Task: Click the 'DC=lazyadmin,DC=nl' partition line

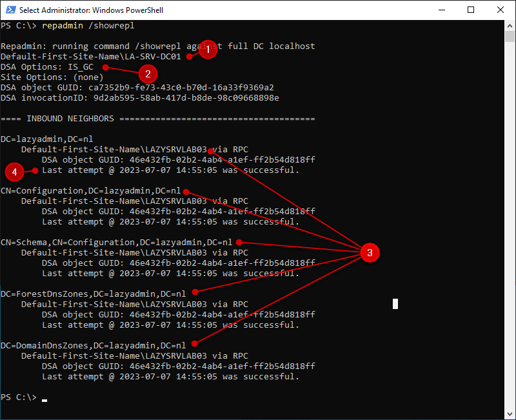Action: pyautogui.click(x=46, y=139)
